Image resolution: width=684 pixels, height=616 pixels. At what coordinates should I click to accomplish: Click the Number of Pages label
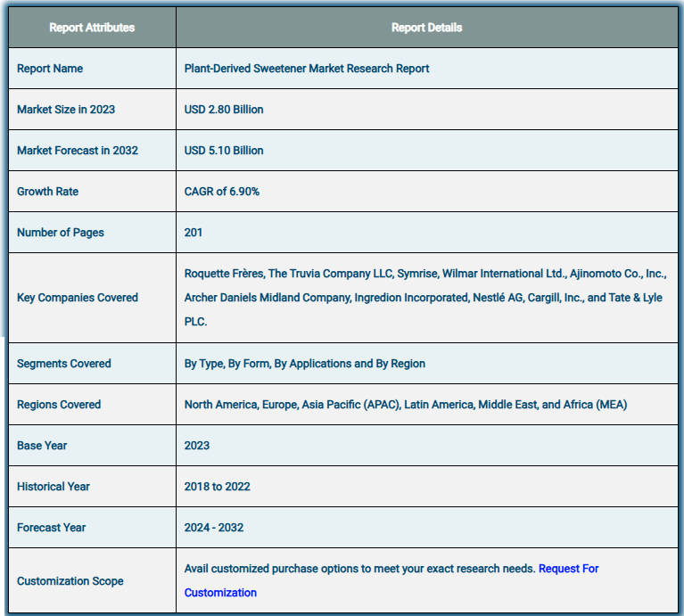61,233
